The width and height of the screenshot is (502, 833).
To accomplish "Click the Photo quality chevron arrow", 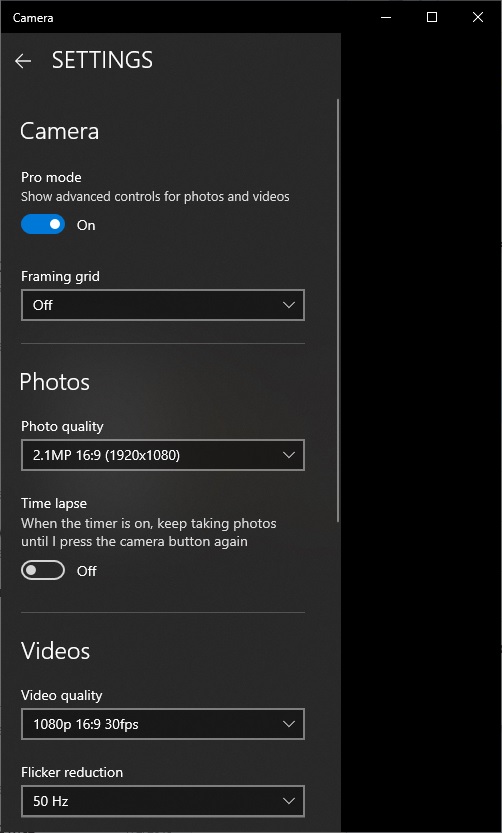I will [x=289, y=455].
